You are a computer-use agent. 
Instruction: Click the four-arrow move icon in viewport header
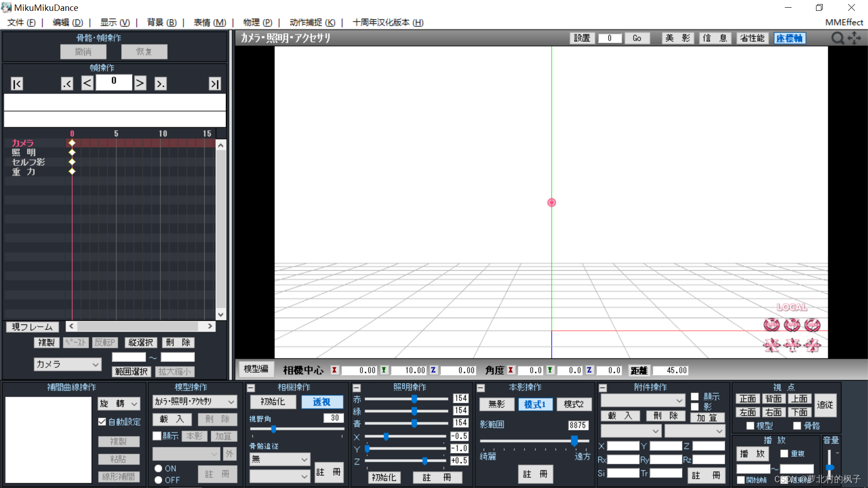point(854,38)
